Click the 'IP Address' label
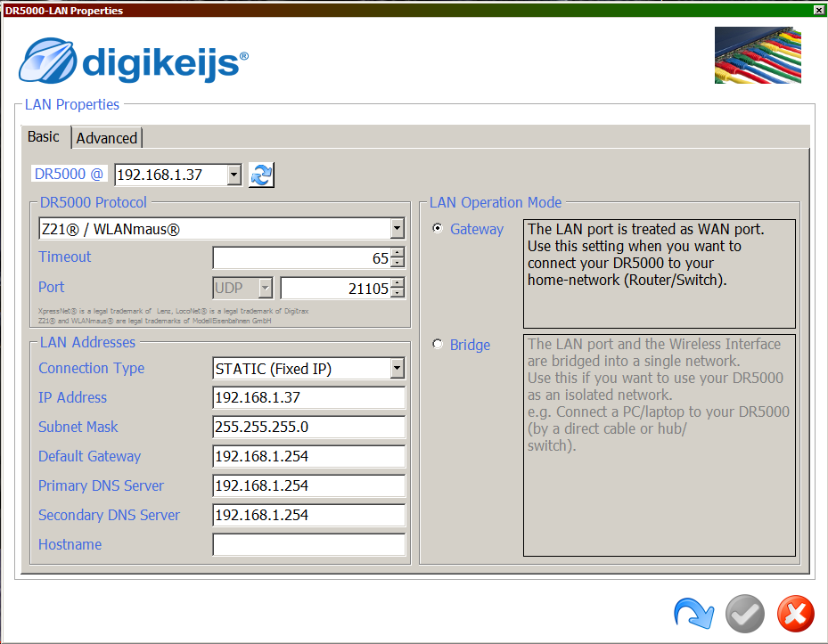This screenshot has width=828, height=644. coord(72,397)
